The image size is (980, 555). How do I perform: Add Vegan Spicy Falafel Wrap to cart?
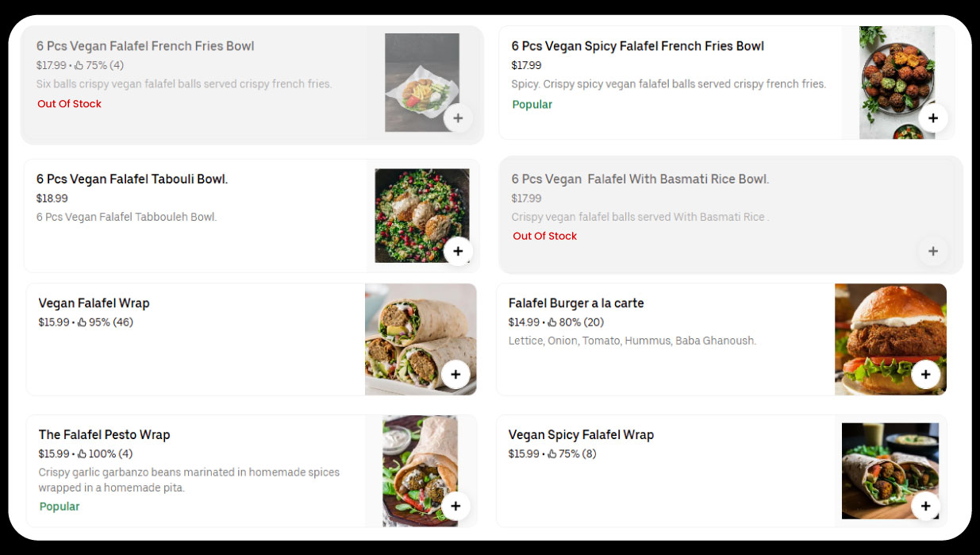point(925,506)
